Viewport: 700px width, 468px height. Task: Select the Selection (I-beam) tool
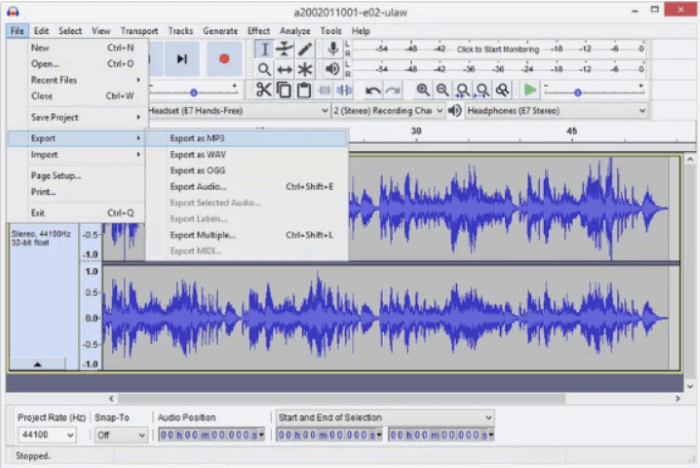click(263, 49)
